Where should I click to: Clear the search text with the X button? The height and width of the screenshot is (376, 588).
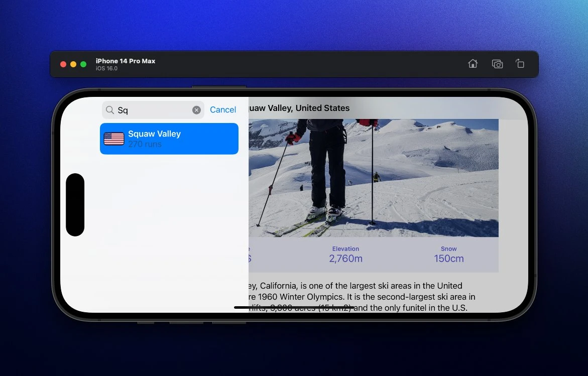click(196, 110)
